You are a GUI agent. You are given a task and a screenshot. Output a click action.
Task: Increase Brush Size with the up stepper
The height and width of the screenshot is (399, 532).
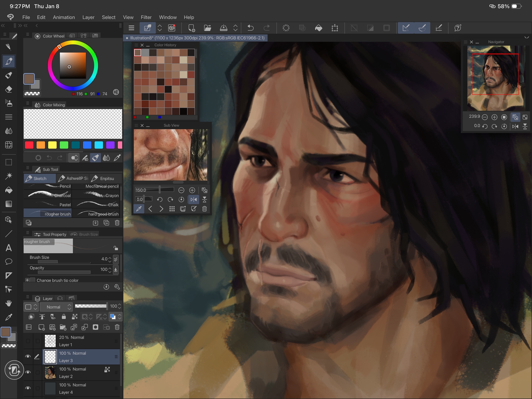110,257
